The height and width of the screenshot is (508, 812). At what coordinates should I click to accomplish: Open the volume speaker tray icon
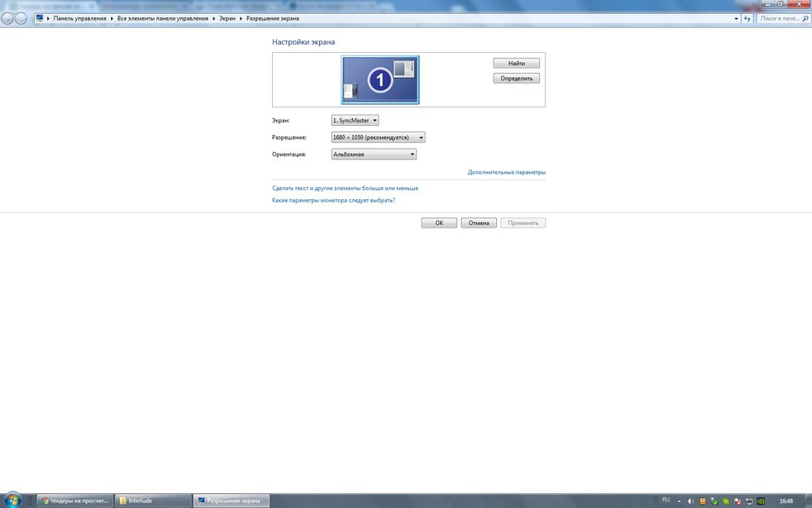pos(691,501)
